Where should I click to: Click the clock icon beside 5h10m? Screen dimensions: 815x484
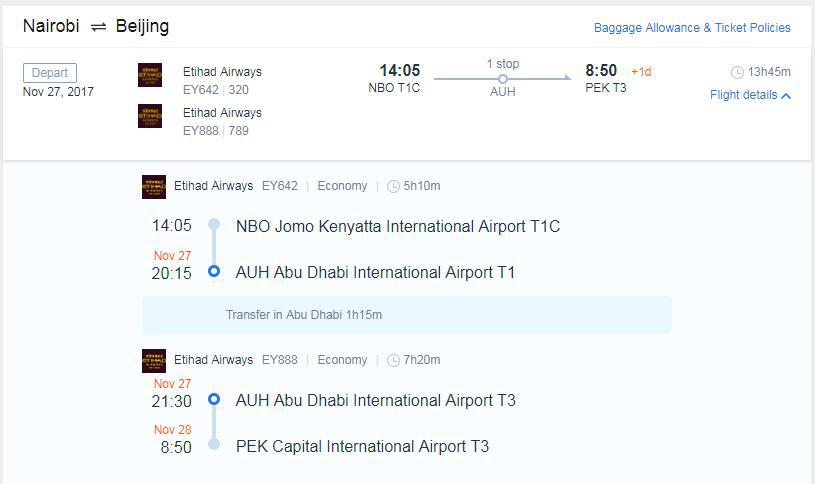(x=394, y=186)
